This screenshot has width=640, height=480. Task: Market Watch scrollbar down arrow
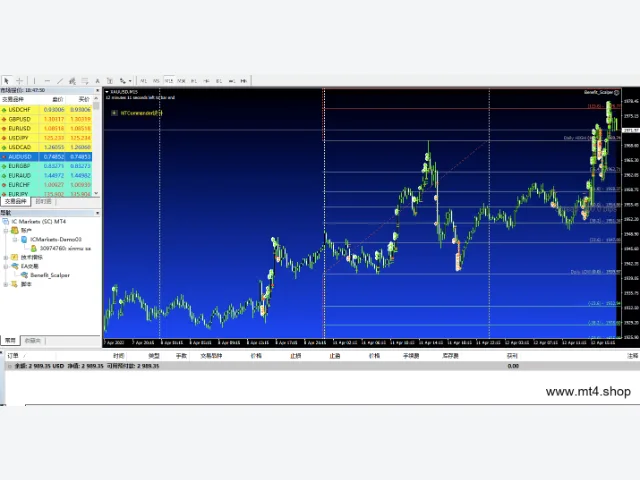pos(96,193)
